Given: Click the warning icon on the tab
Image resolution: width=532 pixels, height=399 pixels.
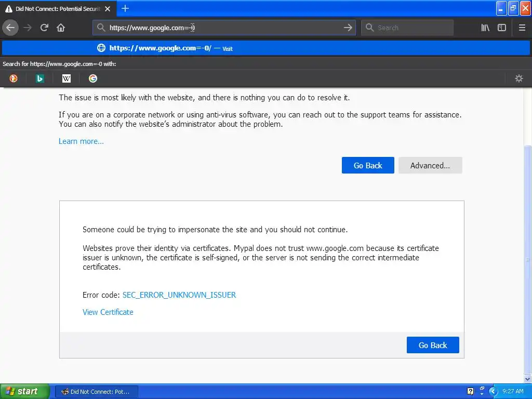Looking at the screenshot, I should pyautogui.click(x=9, y=9).
